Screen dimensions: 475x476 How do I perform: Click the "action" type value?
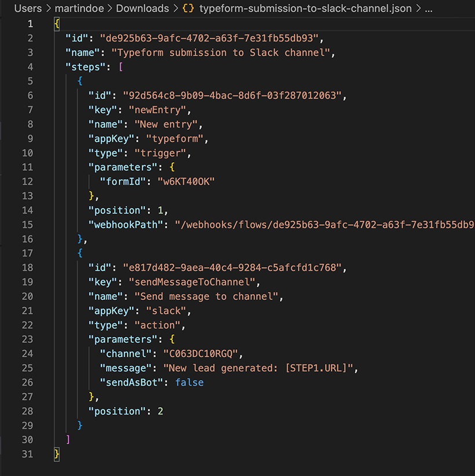(158, 325)
